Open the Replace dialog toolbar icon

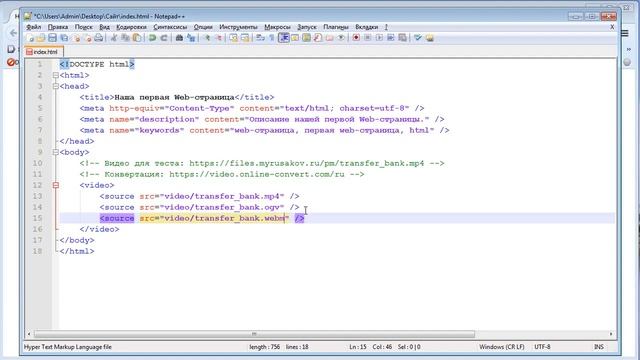click(191, 38)
